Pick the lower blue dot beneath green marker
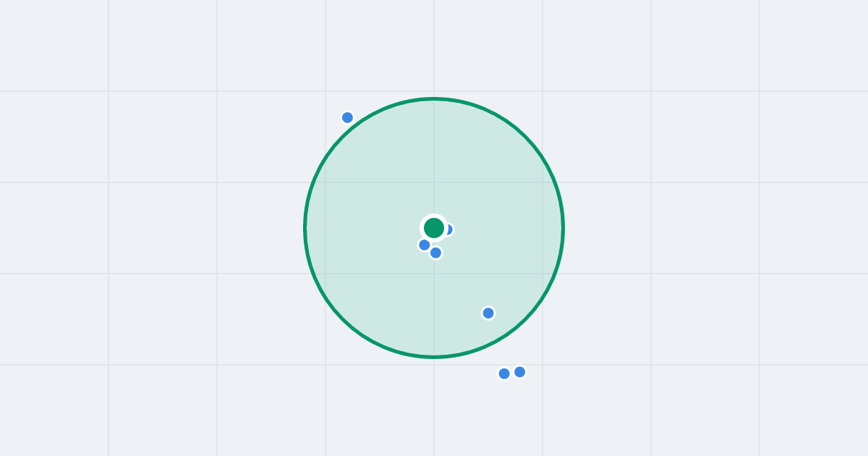The image size is (868, 456). click(435, 253)
